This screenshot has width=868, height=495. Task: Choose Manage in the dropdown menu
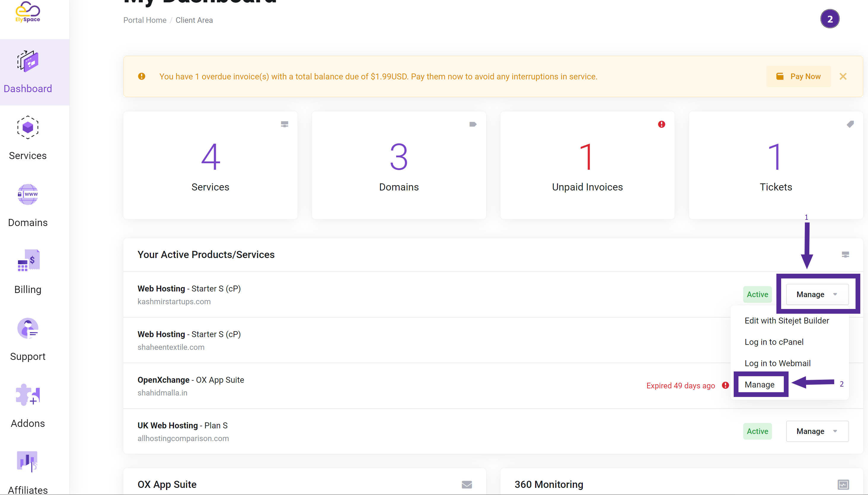tap(759, 385)
